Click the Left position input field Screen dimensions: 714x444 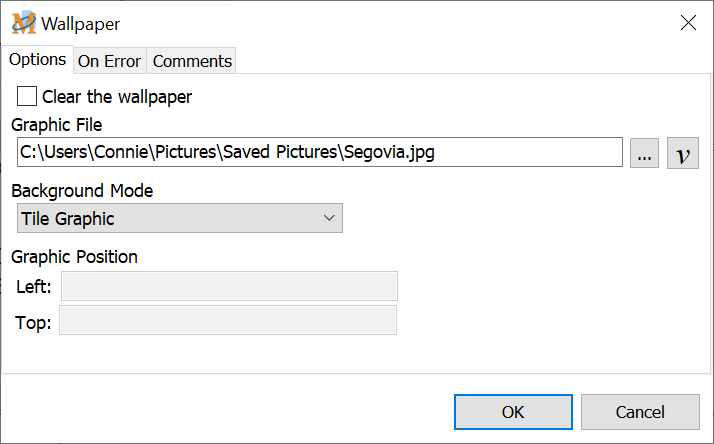click(x=229, y=287)
